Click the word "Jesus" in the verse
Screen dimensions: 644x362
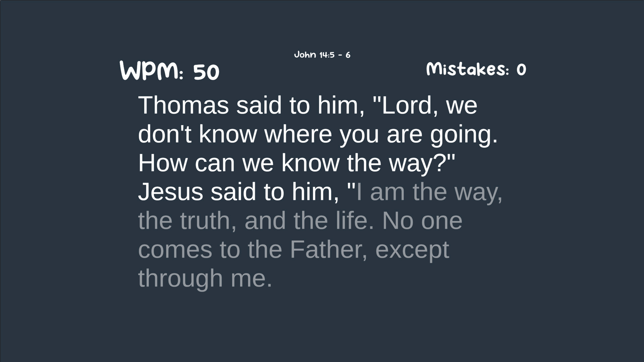tap(170, 192)
